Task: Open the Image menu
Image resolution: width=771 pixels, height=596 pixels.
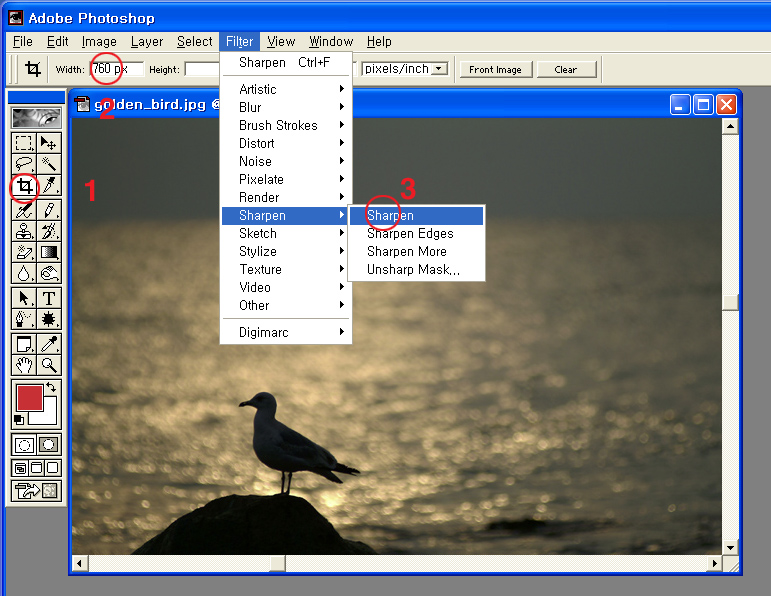Action: (99, 41)
